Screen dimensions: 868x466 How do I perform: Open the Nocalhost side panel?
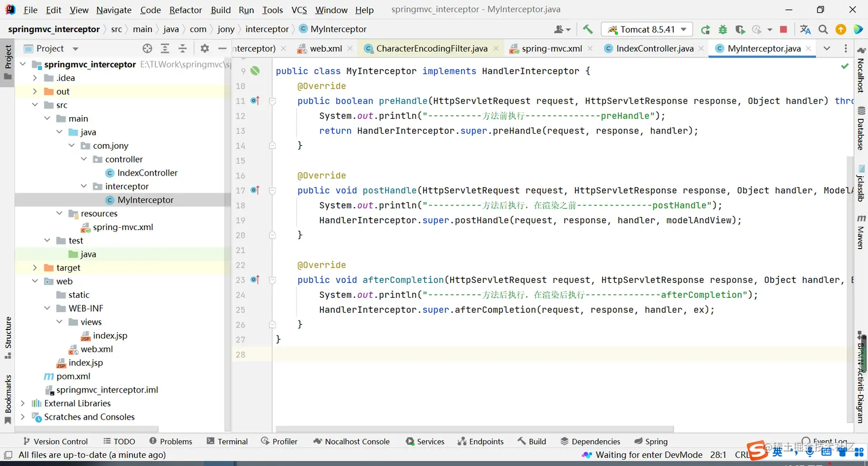point(861,69)
